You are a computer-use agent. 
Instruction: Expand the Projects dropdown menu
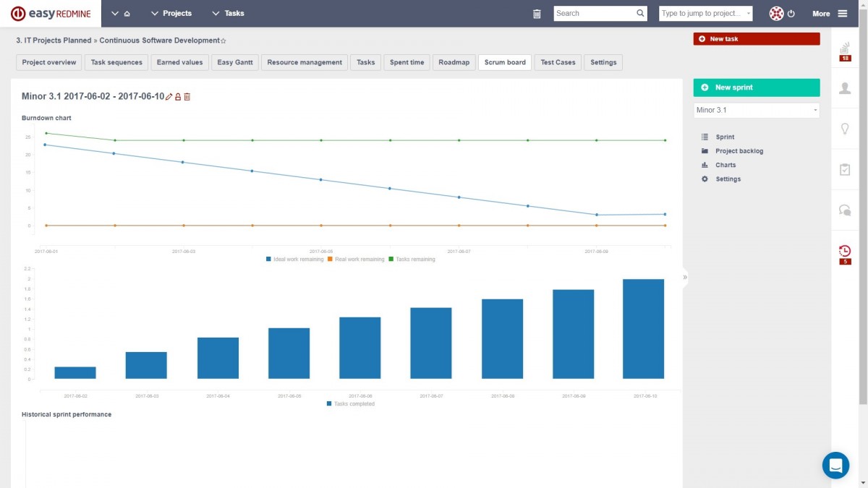171,14
